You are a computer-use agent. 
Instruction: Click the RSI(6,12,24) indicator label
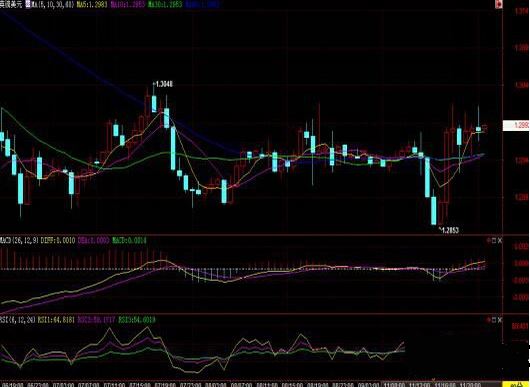coord(18,319)
